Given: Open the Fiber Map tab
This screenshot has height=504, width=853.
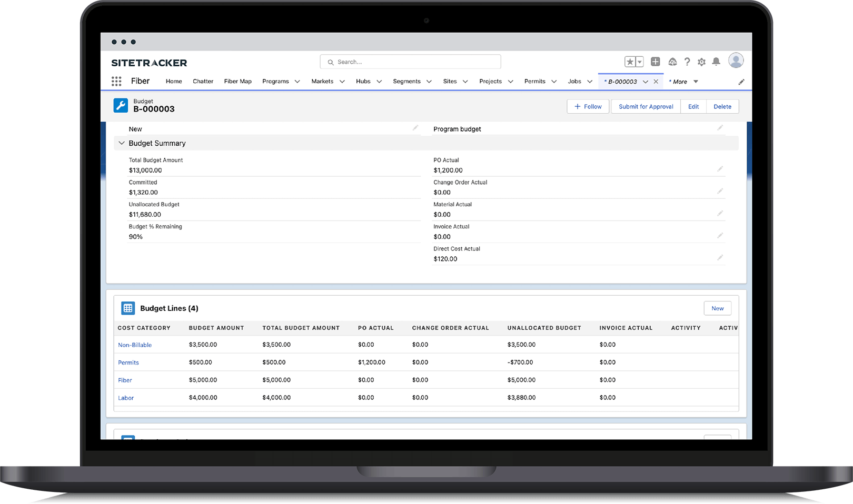Looking at the screenshot, I should (x=238, y=82).
